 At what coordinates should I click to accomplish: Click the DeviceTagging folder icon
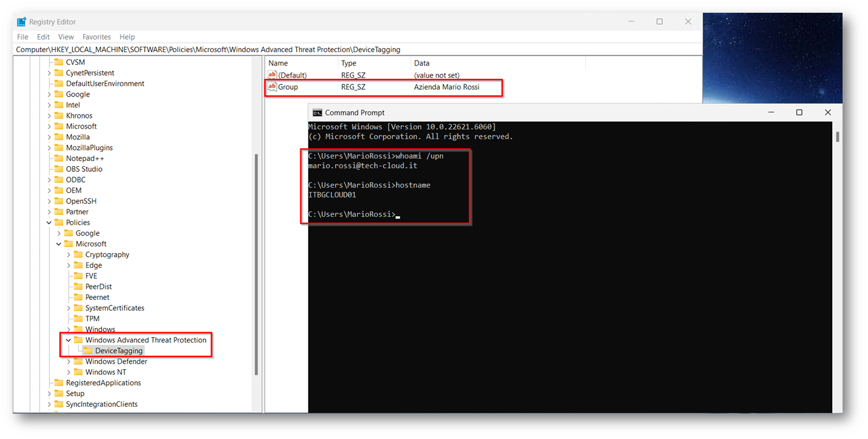pos(88,351)
